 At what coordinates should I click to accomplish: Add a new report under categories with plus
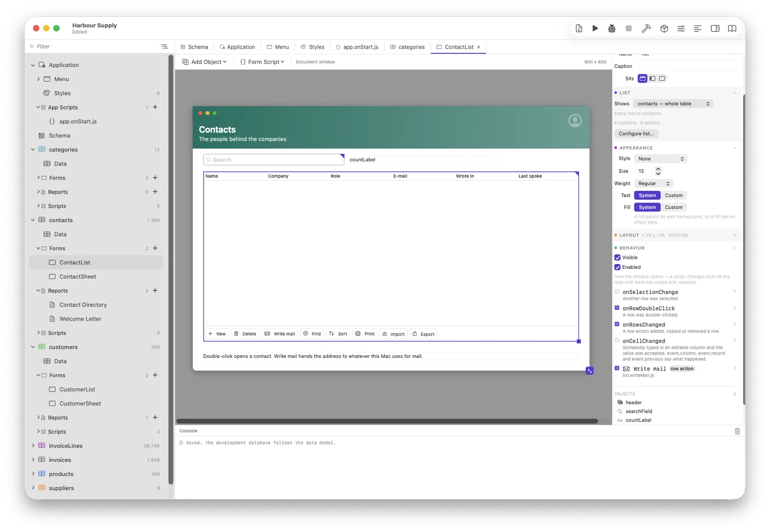tap(155, 192)
